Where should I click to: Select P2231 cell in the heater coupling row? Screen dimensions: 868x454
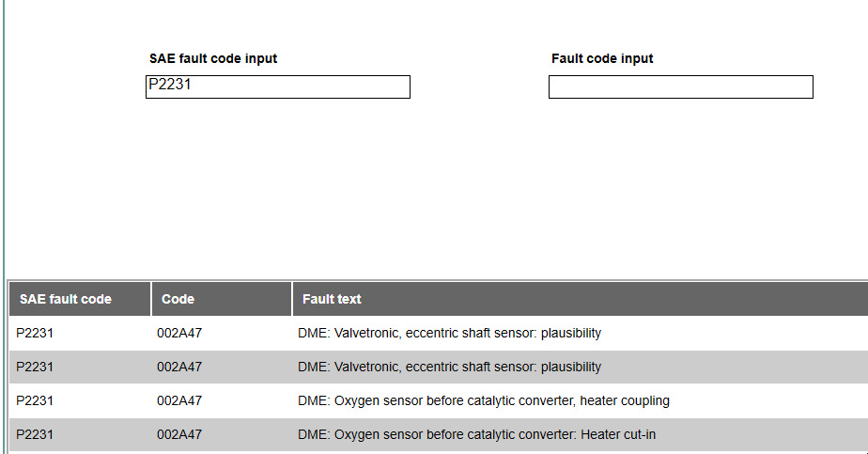point(35,400)
